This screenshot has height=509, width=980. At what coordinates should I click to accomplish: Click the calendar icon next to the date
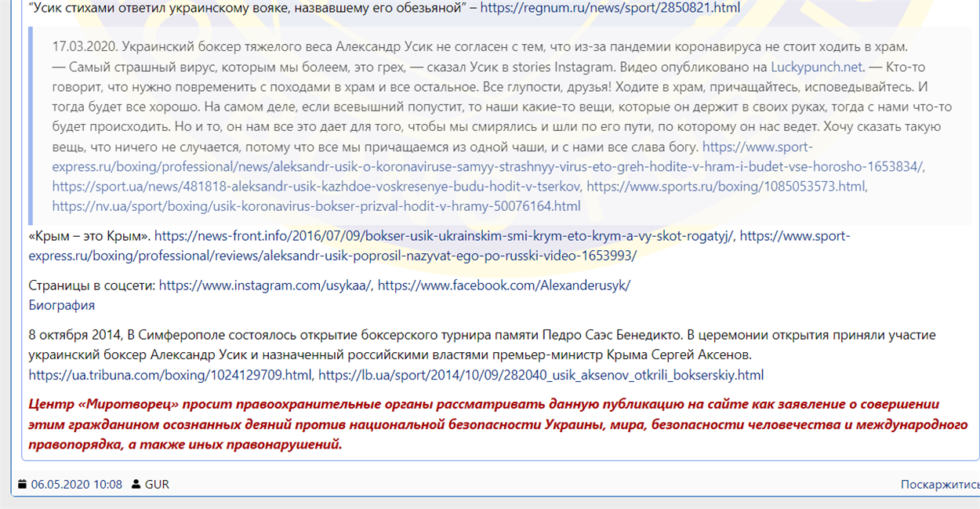click(23, 484)
